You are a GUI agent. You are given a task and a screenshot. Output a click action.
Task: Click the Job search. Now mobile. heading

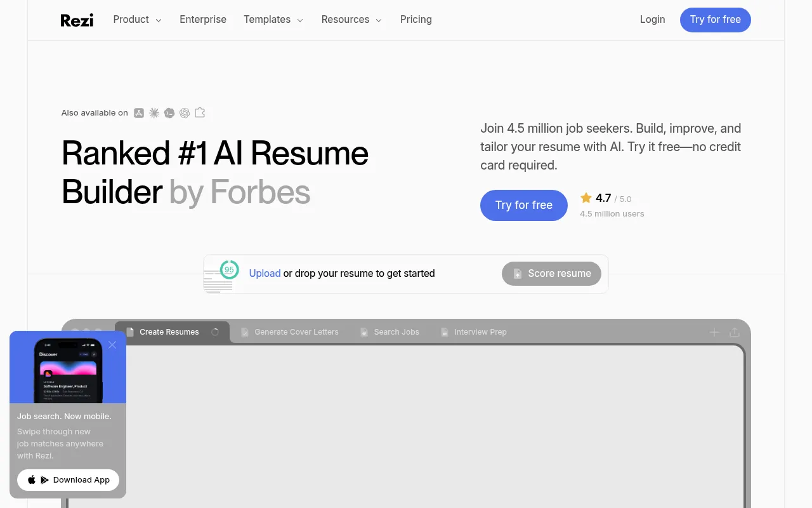[64, 417]
